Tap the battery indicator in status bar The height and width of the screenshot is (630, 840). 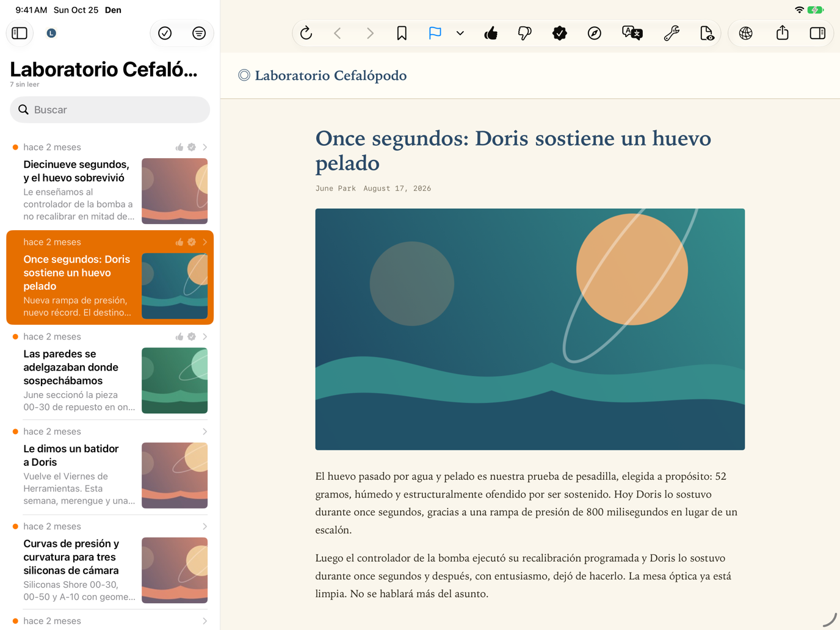click(816, 10)
